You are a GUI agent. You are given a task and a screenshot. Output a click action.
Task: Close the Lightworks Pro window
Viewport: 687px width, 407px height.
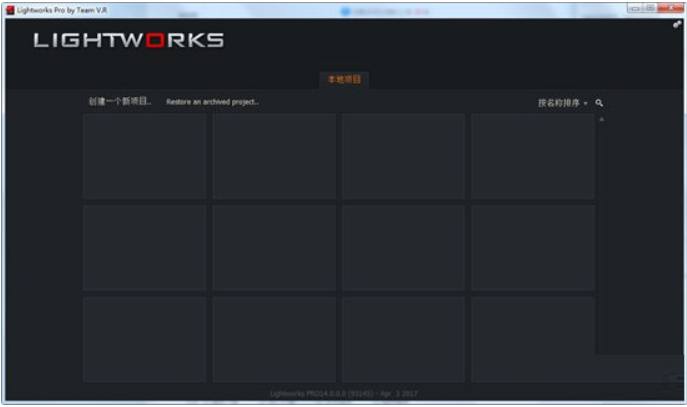pos(669,8)
